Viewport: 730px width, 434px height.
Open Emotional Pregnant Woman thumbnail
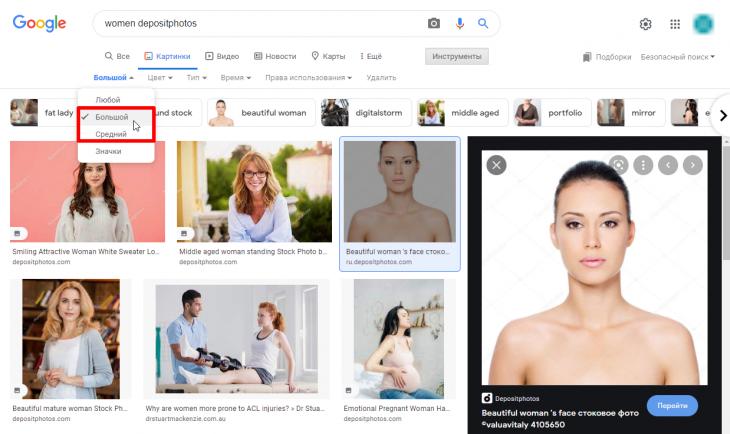(399, 339)
